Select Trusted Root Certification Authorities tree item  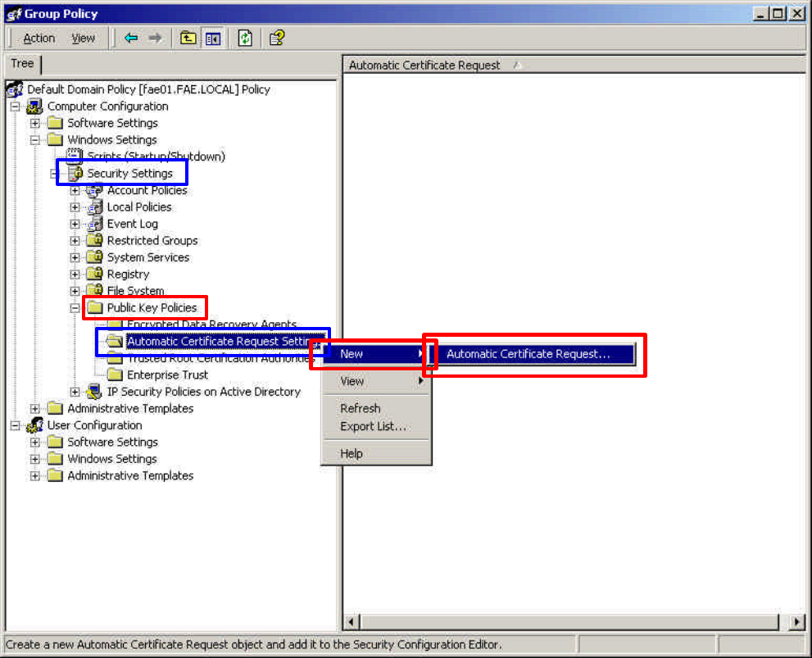point(221,358)
